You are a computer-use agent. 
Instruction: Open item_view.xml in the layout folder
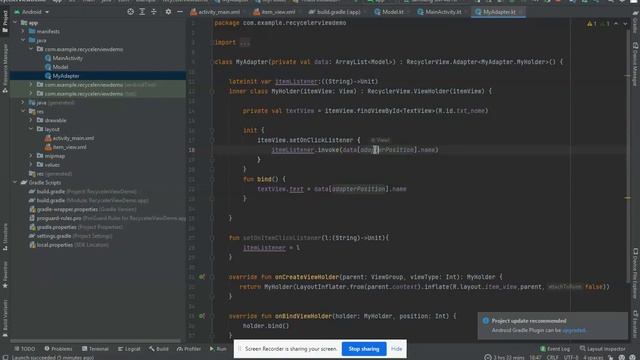66,147
